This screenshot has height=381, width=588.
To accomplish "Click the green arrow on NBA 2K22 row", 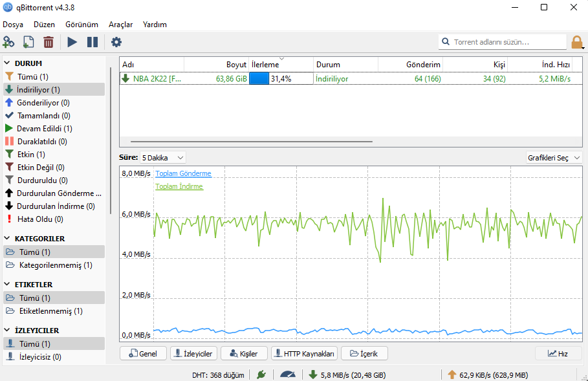I will [x=125, y=78].
